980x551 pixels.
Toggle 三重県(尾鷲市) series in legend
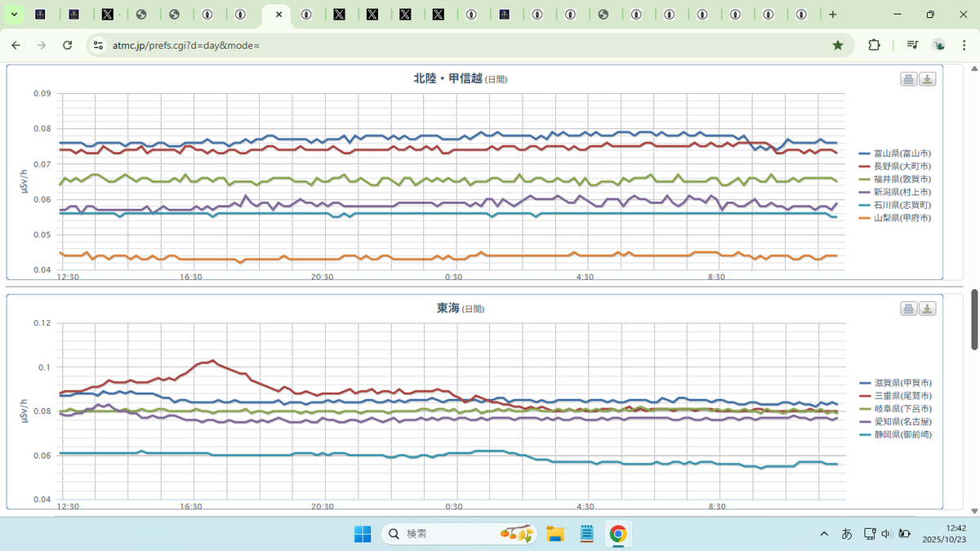point(895,395)
